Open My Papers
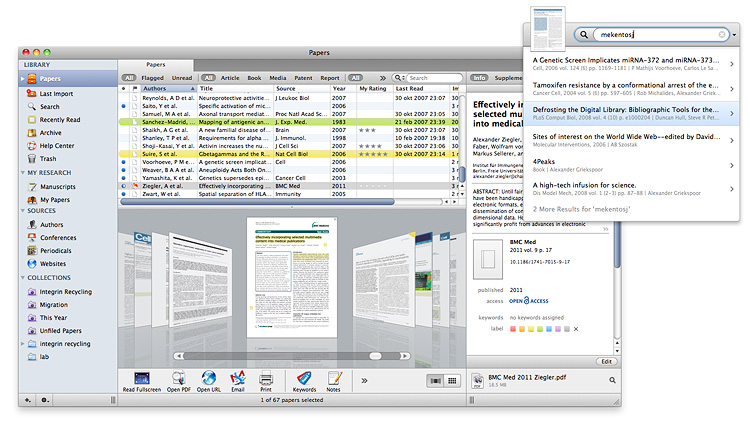This screenshot has height=424, width=750. click(x=55, y=200)
